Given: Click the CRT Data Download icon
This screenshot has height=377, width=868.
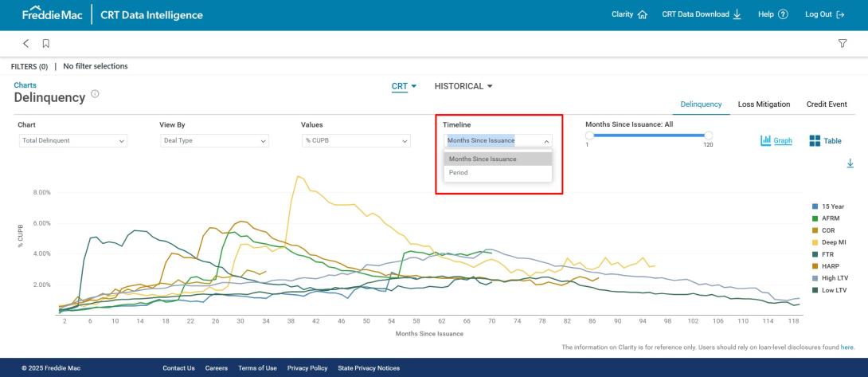Looking at the screenshot, I should 737,15.
